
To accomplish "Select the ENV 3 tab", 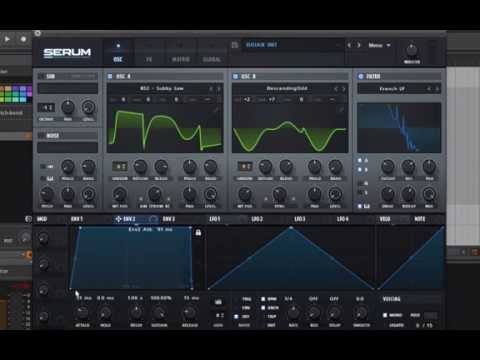I will [x=169, y=219].
